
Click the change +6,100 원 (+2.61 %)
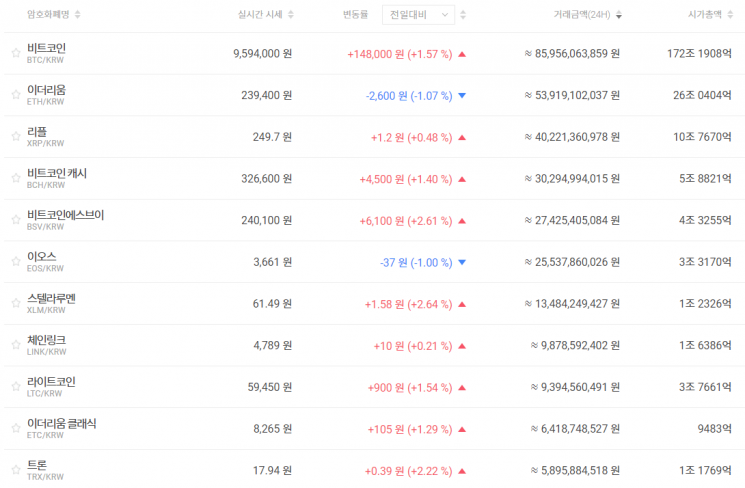(x=406, y=221)
